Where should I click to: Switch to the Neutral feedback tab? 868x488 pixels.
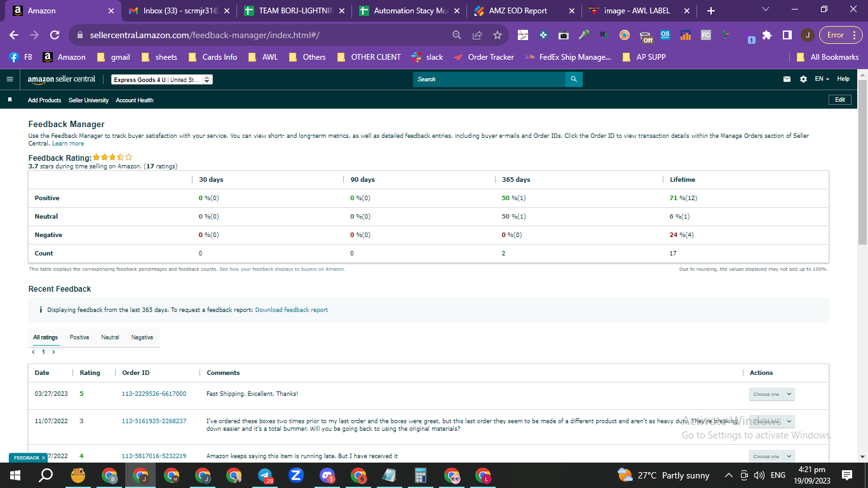[x=110, y=337]
